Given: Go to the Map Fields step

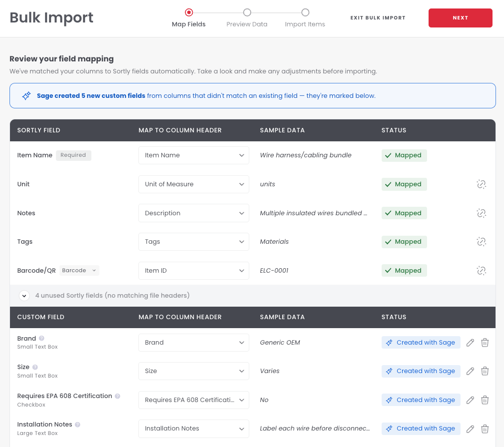Looking at the screenshot, I should [x=189, y=17].
